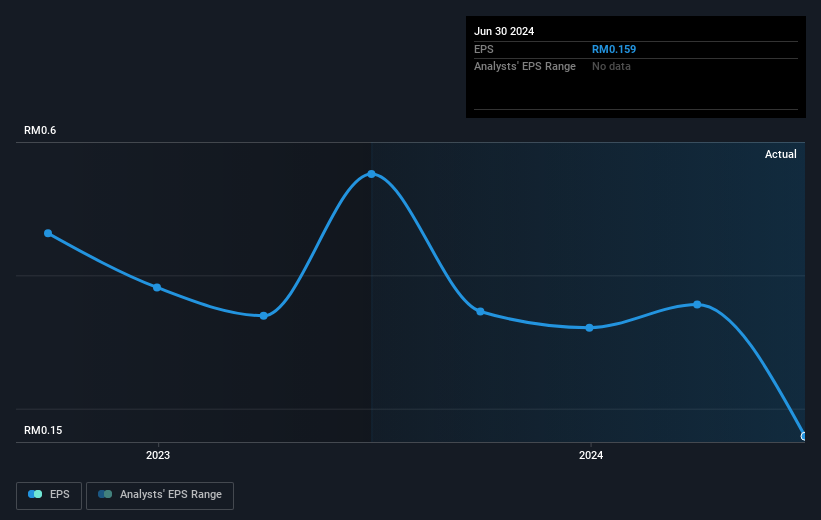Image resolution: width=821 pixels, height=520 pixels.
Task: Click the EPS legend color icon
Action: [x=35, y=494]
